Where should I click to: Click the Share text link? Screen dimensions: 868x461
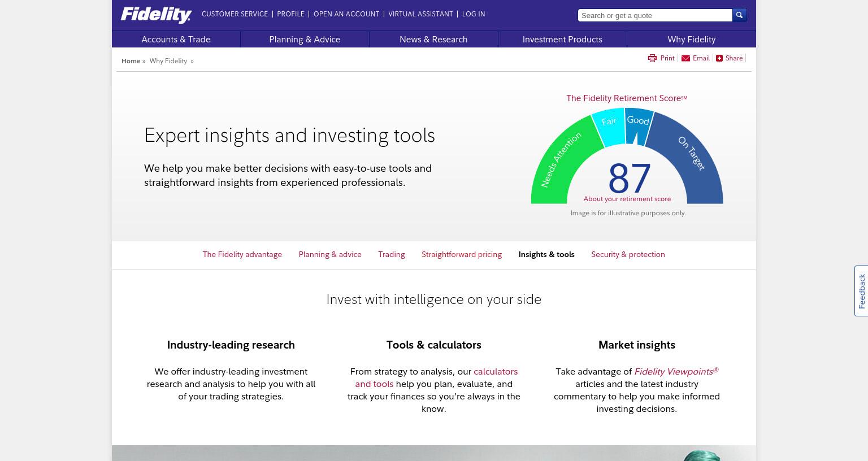(x=734, y=58)
